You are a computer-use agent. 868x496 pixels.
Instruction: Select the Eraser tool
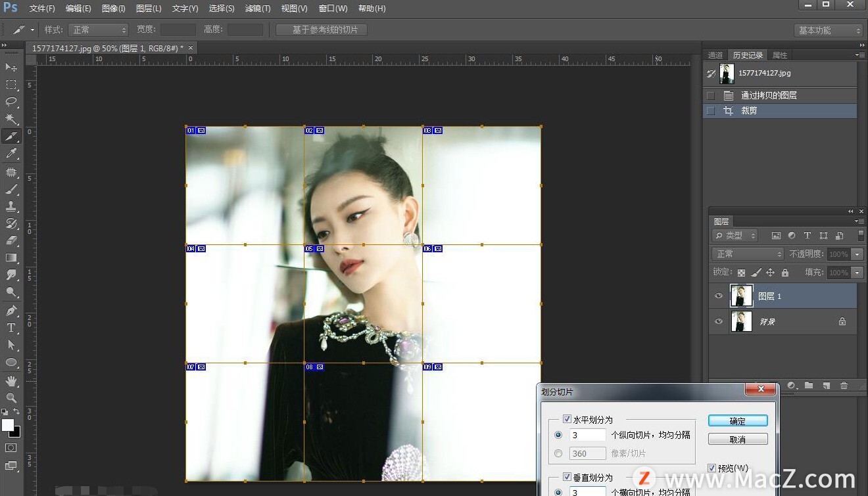[11, 240]
